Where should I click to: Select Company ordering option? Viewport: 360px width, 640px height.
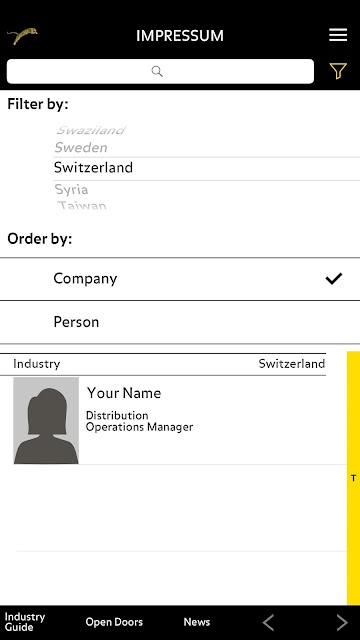(180, 279)
